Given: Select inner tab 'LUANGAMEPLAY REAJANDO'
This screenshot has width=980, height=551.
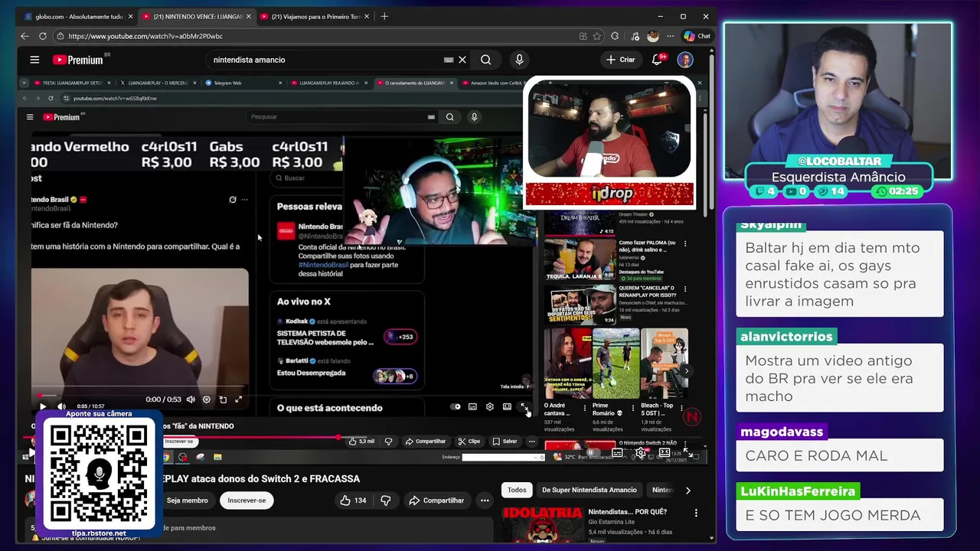Looking at the screenshot, I should click(329, 83).
